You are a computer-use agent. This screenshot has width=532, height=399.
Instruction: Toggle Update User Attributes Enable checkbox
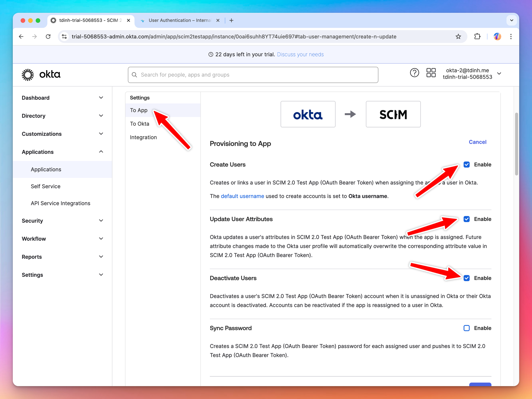pyautogui.click(x=467, y=219)
